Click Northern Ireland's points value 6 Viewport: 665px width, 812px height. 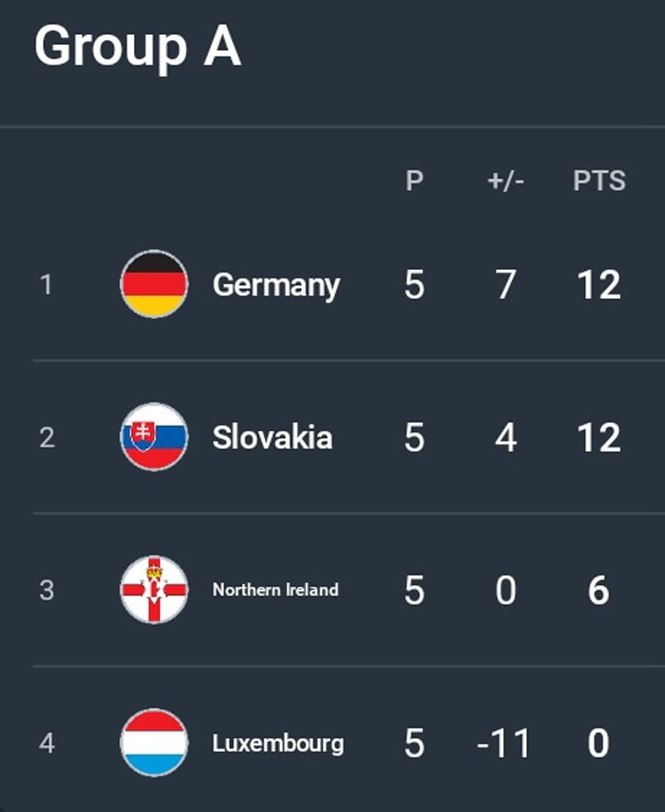598,591
